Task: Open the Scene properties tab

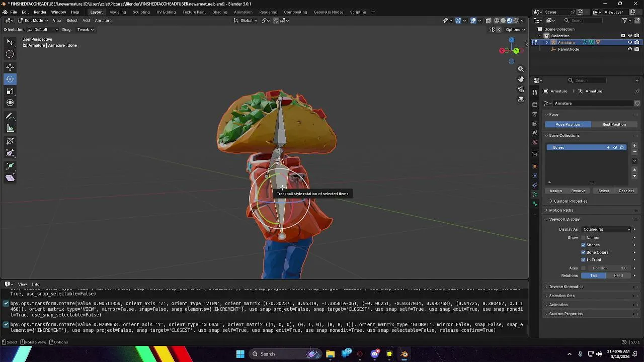Action: pyautogui.click(x=535, y=132)
